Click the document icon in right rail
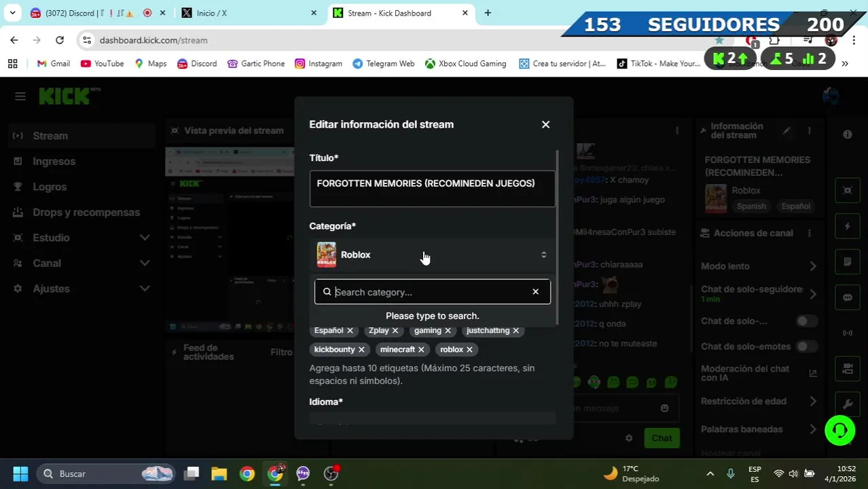Image resolution: width=868 pixels, height=489 pixels. point(848,261)
